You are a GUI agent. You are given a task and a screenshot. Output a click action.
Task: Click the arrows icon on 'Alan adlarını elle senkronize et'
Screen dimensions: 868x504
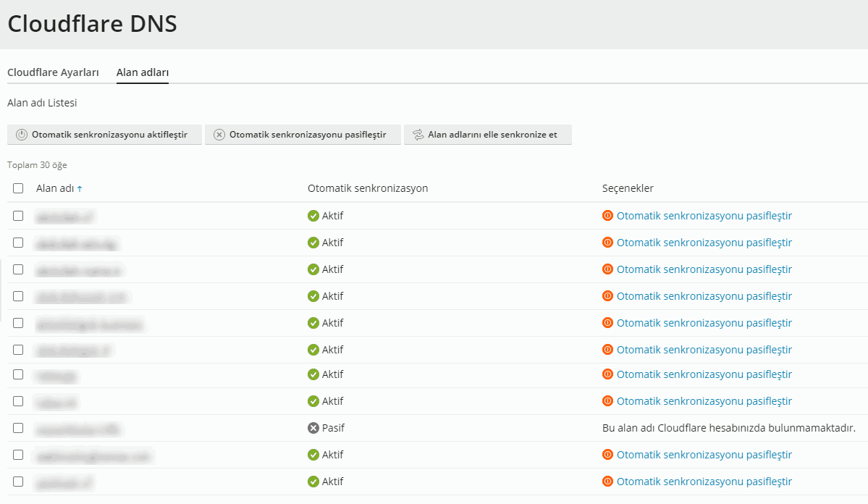point(418,135)
